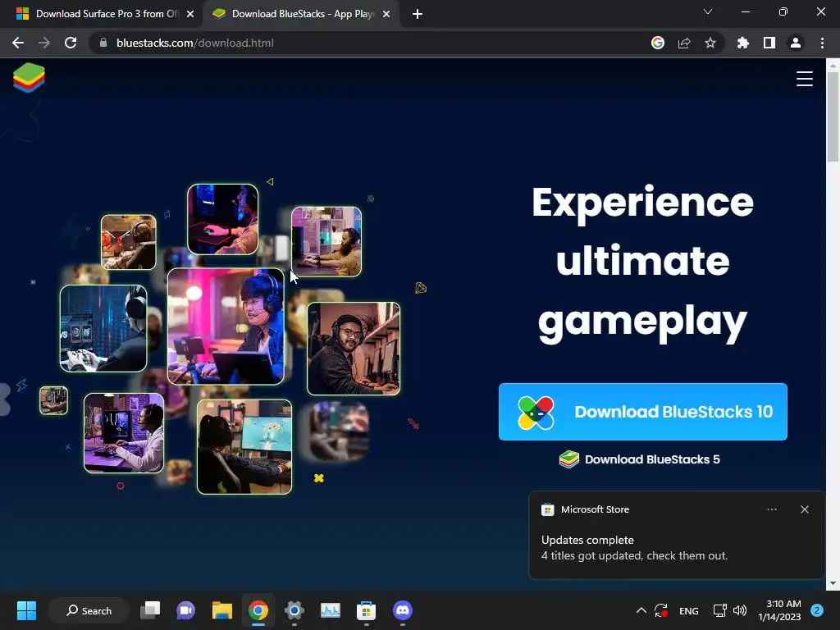Open Chrome's three-dot menu
Viewport: 840px width, 630px height.
822,43
